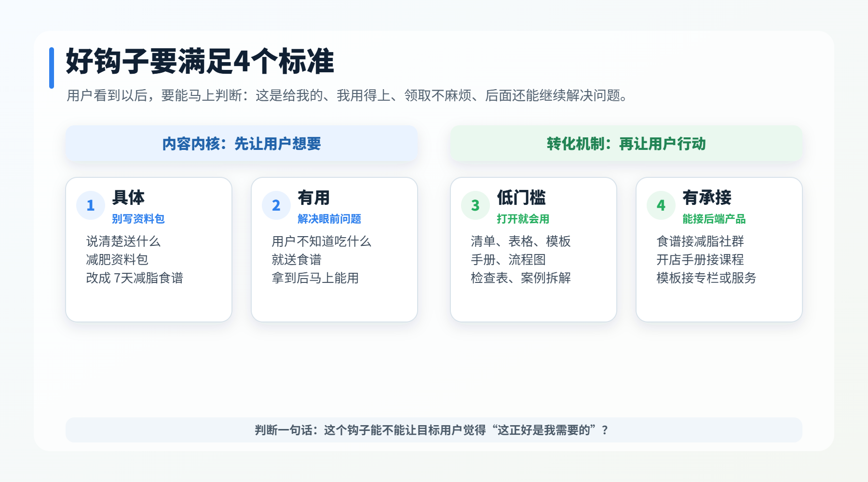This screenshot has width=868, height=482.
Task: Click the 具体 card heading
Action: click(128, 198)
